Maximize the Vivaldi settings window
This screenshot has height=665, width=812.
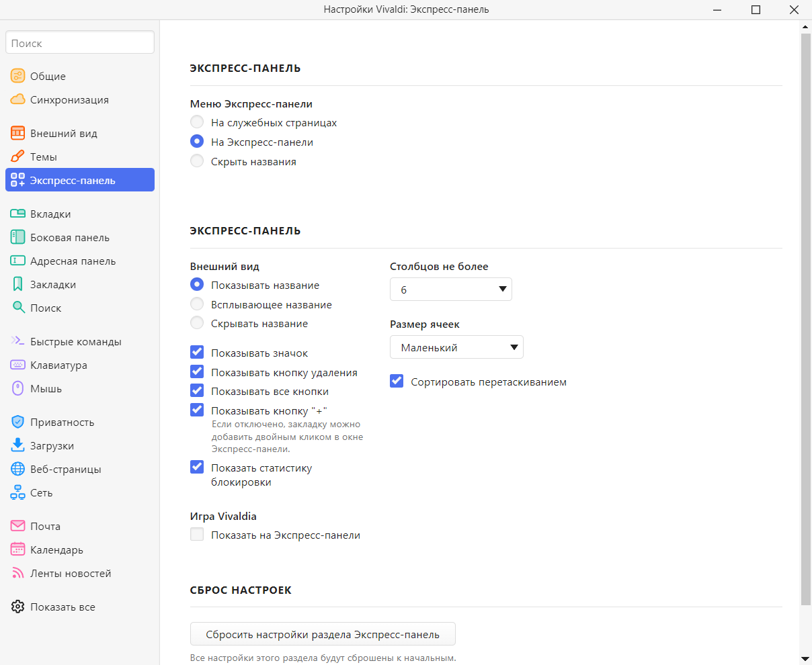click(756, 9)
